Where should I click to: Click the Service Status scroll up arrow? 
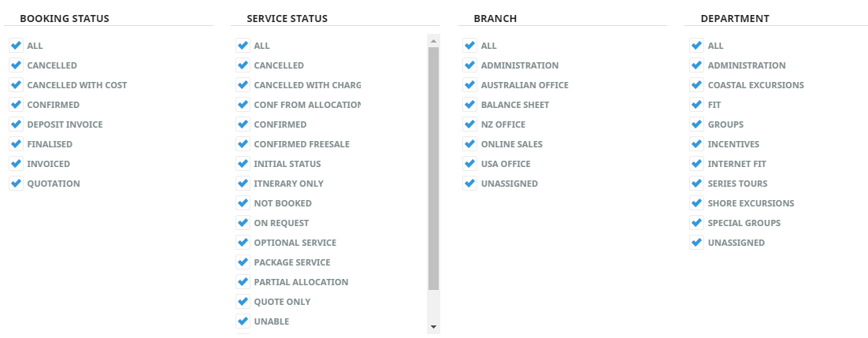pos(433,41)
